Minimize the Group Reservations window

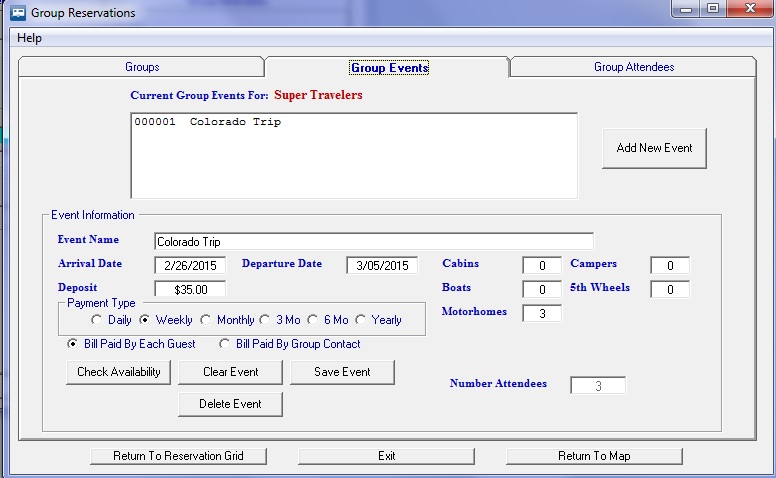[x=686, y=9]
